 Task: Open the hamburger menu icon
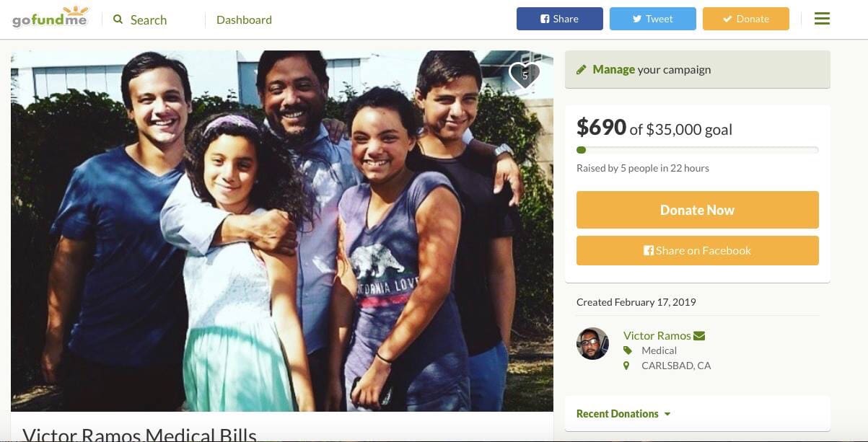tap(822, 19)
